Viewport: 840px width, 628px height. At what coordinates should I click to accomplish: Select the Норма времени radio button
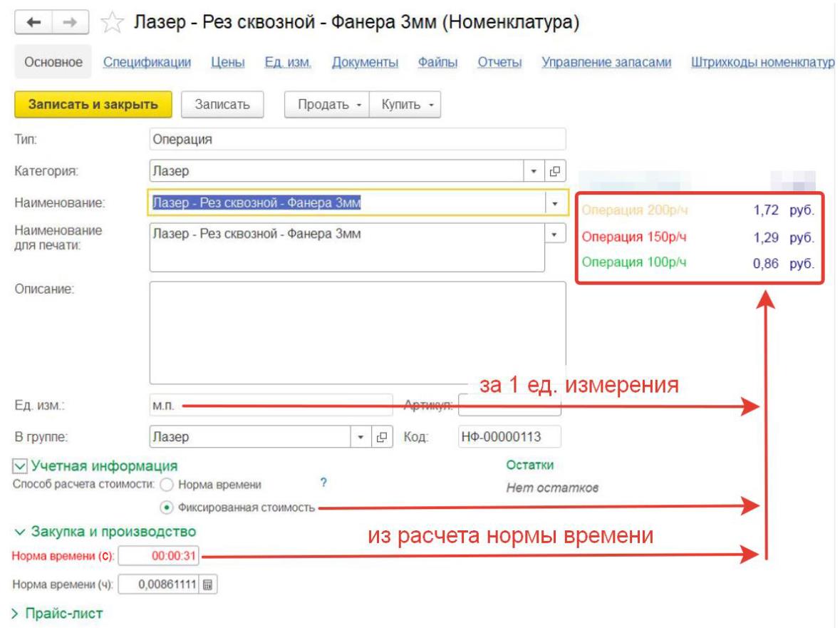(x=167, y=485)
